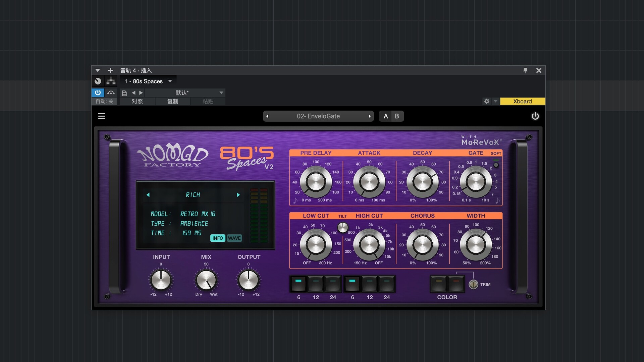The height and width of the screenshot is (362, 644).
Task: Select next reverb model right arrow
Action: tap(238, 195)
